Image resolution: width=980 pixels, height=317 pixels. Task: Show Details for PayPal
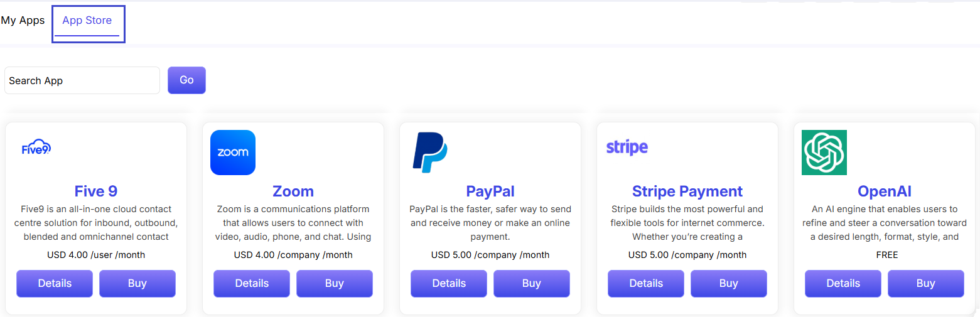pos(449,284)
